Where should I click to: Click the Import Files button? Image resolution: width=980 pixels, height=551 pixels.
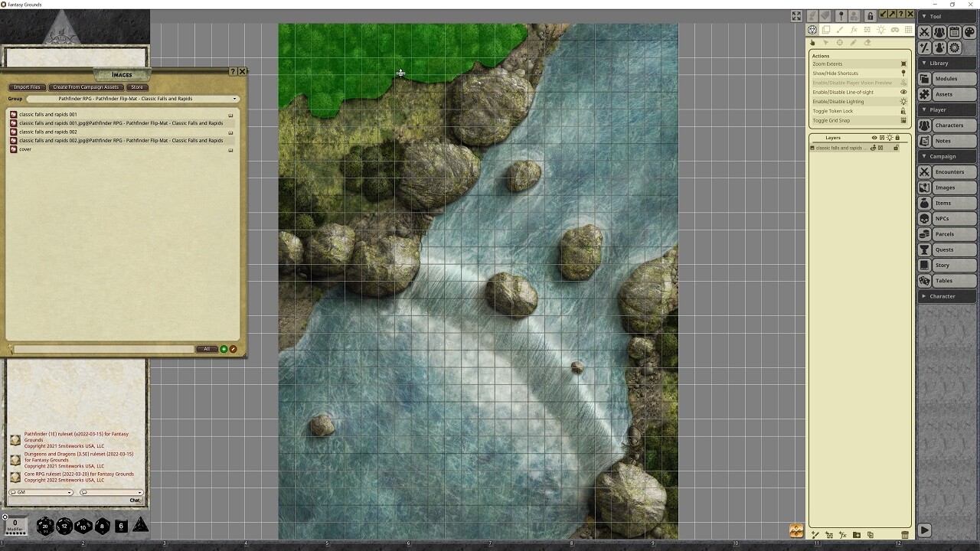27,87
